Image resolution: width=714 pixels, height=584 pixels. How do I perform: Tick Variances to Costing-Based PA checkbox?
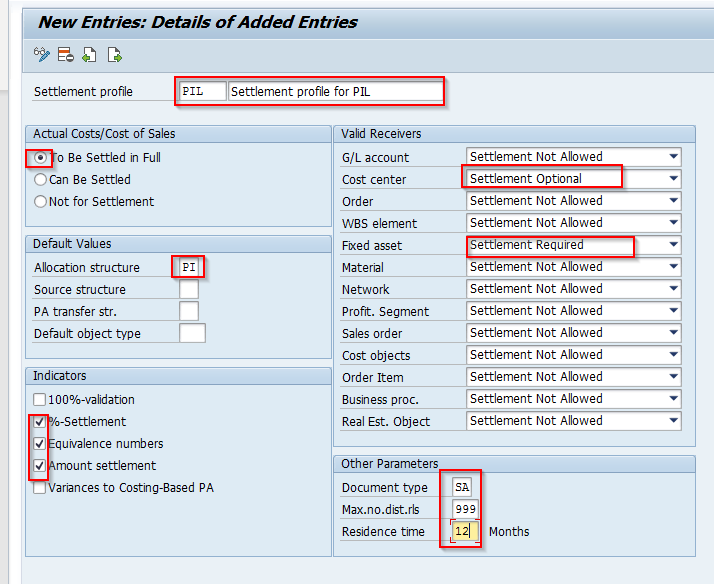coord(40,488)
